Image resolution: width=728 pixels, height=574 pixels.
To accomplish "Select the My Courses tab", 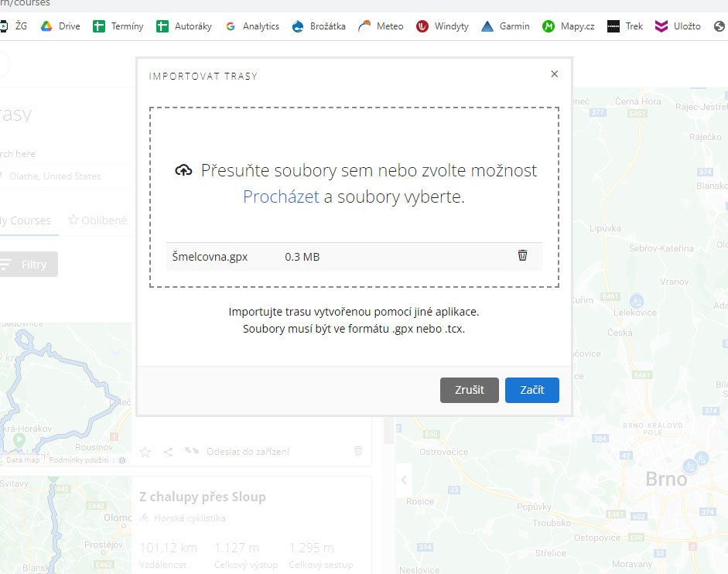I will (x=26, y=220).
